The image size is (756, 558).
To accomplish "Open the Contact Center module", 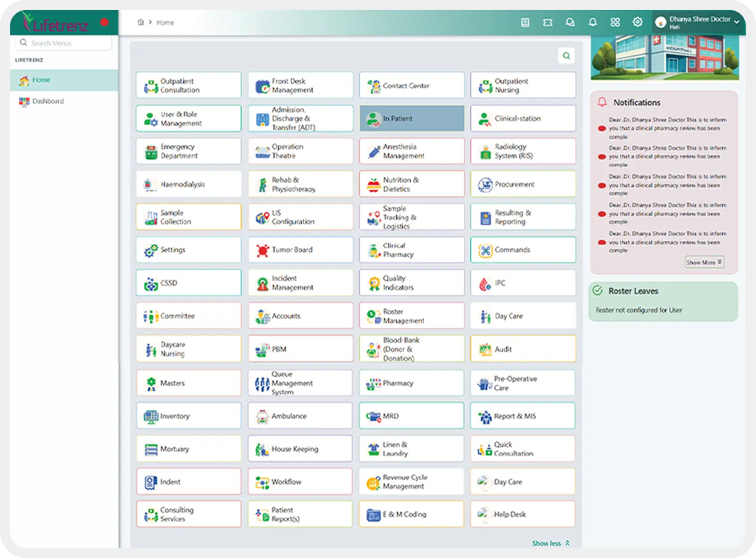I will pos(412,85).
